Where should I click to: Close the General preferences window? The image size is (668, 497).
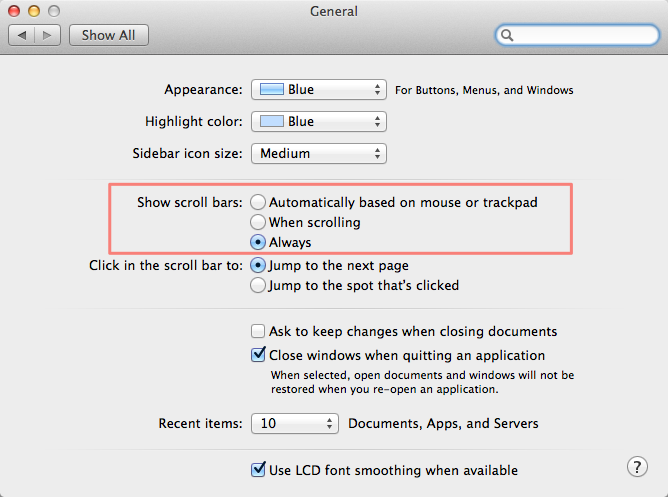[x=16, y=10]
